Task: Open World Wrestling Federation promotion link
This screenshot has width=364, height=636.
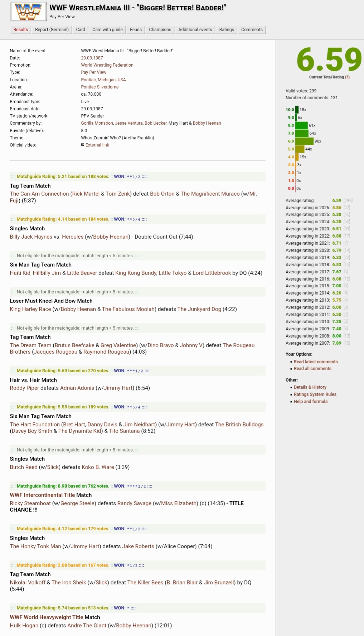Action: pyautogui.click(x=107, y=65)
